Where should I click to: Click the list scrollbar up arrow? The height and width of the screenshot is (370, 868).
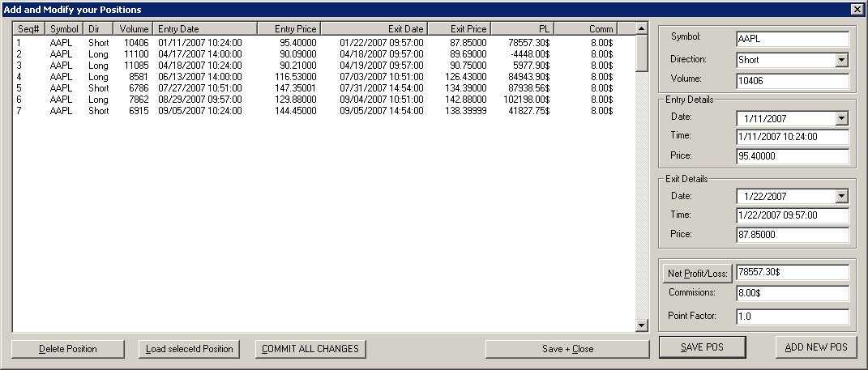tap(642, 29)
